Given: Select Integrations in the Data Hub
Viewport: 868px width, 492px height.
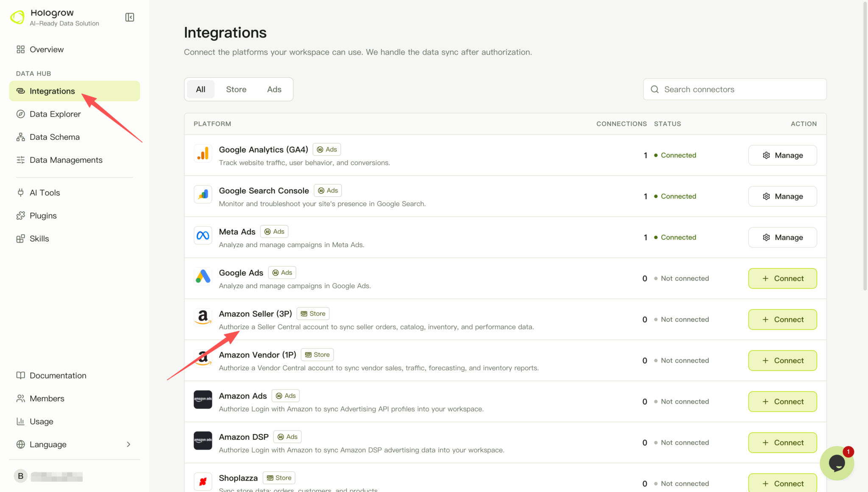Looking at the screenshot, I should pos(75,91).
